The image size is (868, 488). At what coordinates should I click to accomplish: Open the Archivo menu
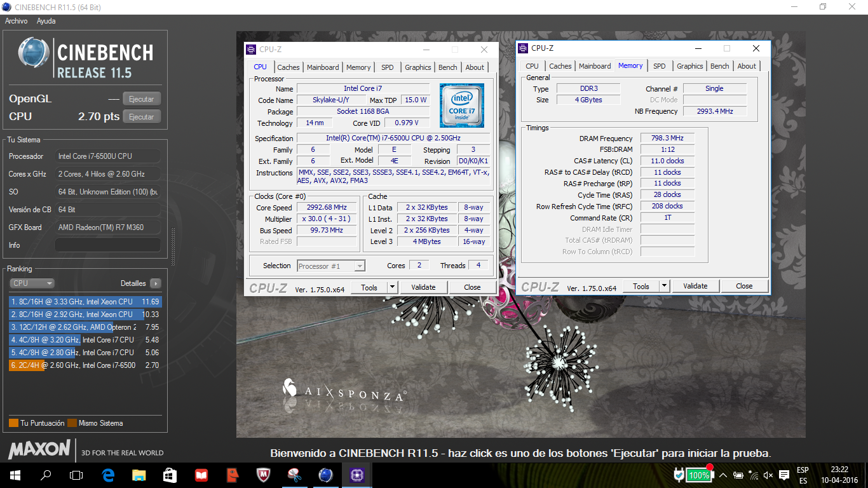coord(16,21)
